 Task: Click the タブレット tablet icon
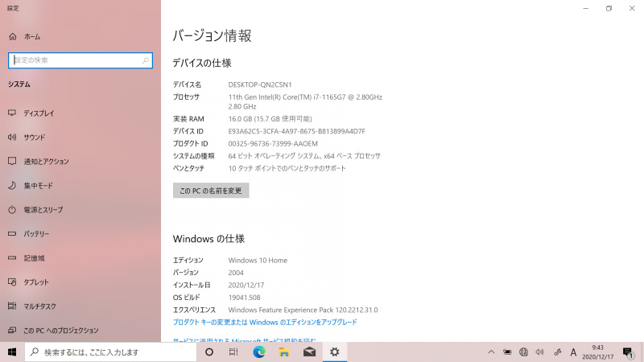pyautogui.click(x=12, y=282)
